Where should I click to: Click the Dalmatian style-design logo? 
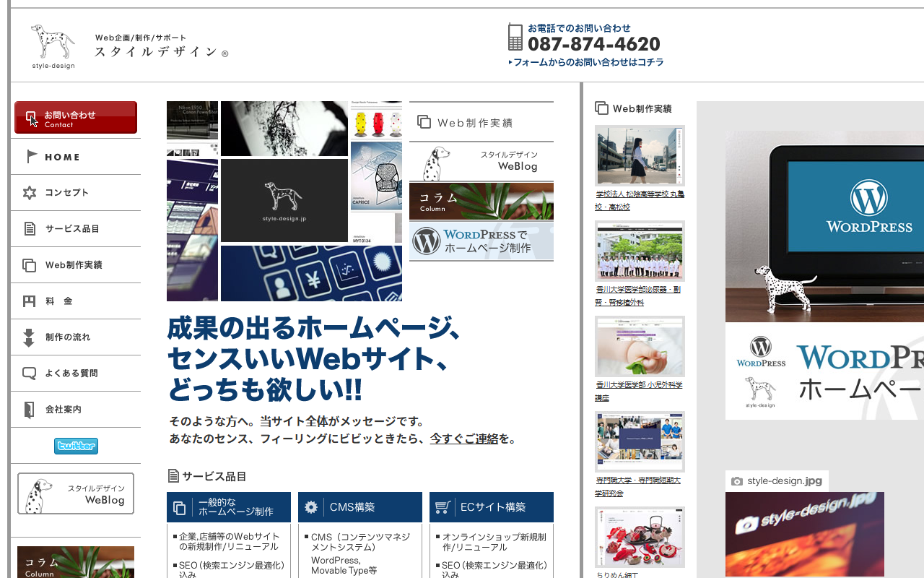click(x=53, y=46)
